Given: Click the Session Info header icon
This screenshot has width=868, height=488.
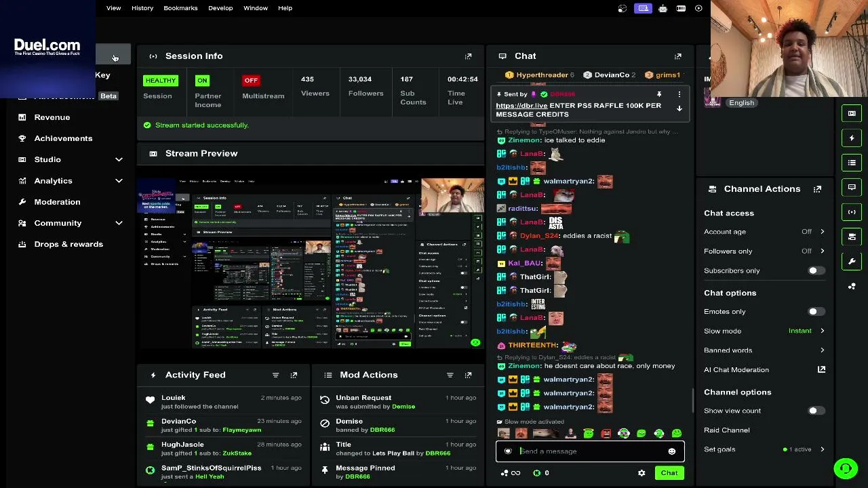Looking at the screenshot, I should (153, 56).
